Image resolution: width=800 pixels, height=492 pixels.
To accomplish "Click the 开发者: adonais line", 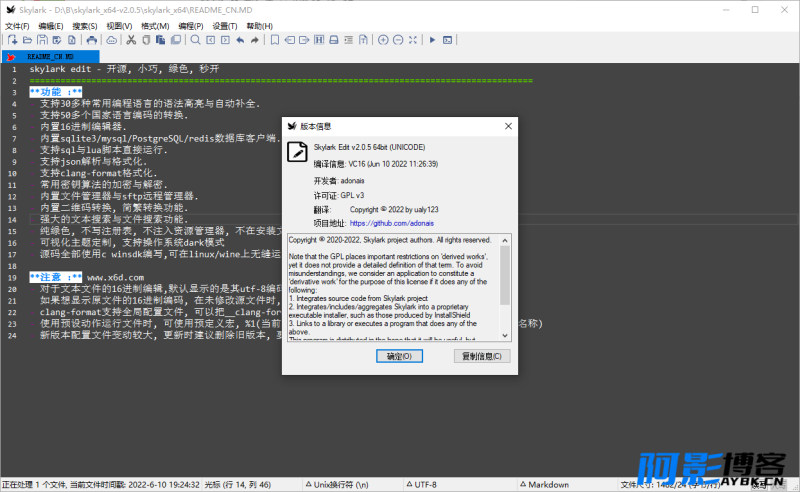I will [x=339, y=180].
